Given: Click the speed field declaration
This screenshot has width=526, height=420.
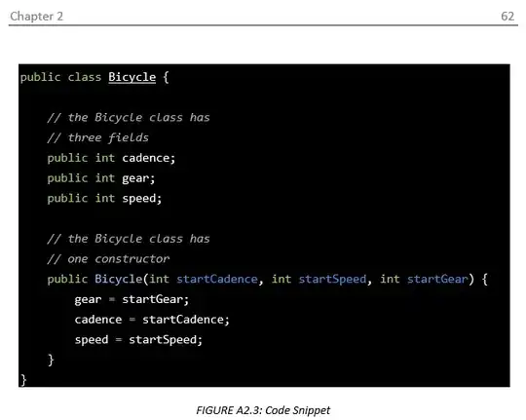Looking at the screenshot, I should click(x=104, y=199).
